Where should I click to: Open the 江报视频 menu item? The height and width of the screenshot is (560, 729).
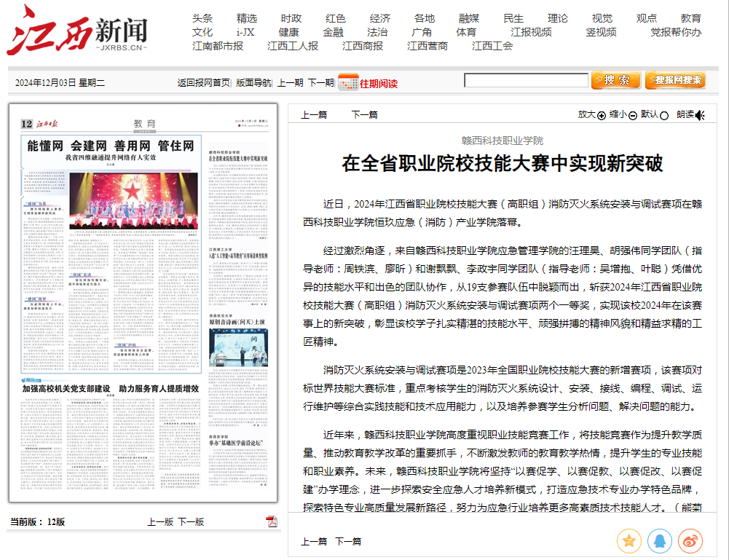[x=531, y=32]
